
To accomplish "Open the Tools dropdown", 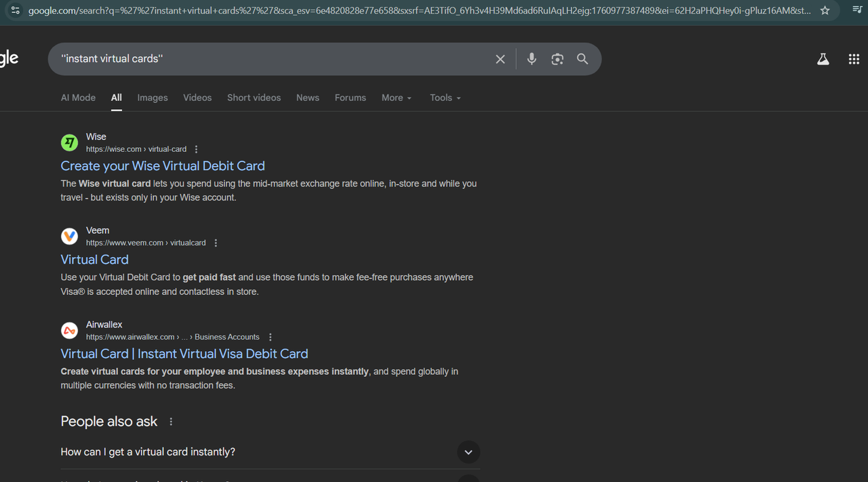I will pyautogui.click(x=446, y=98).
